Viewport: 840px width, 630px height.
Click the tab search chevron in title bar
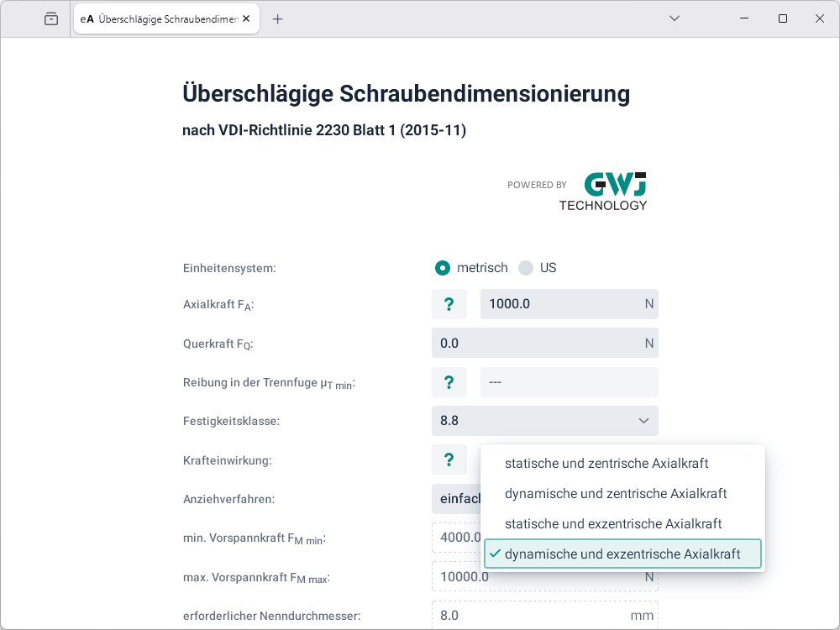coord(674,18)
